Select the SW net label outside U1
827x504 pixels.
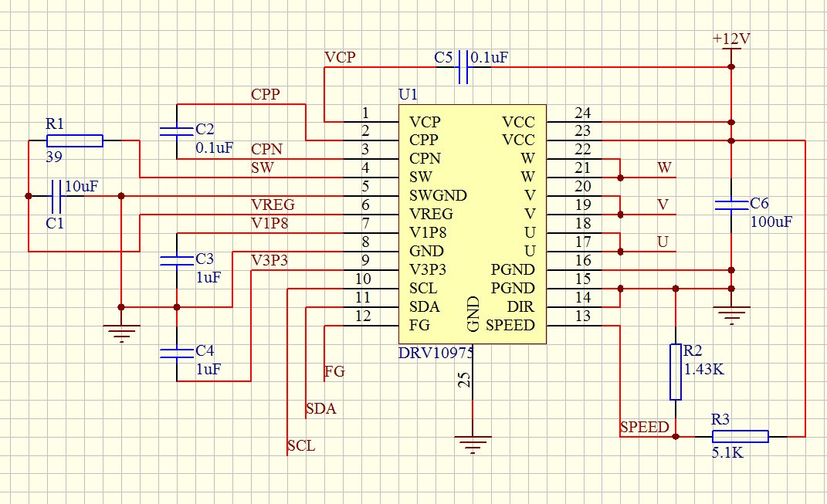point(262,168)
